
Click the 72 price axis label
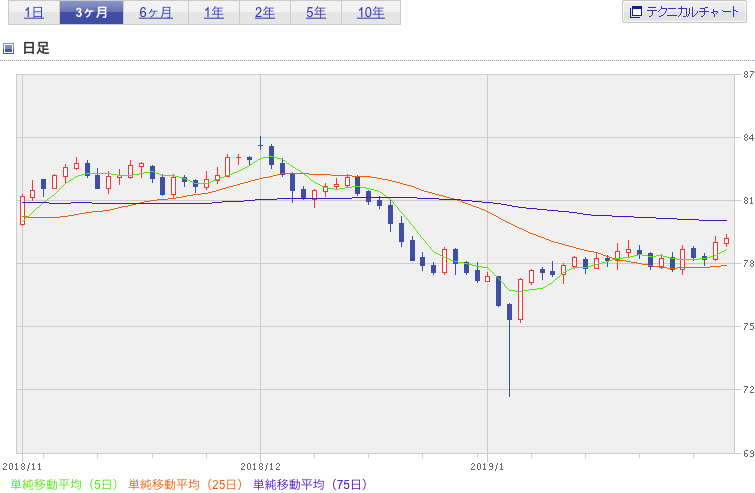(x=748, y=389)
